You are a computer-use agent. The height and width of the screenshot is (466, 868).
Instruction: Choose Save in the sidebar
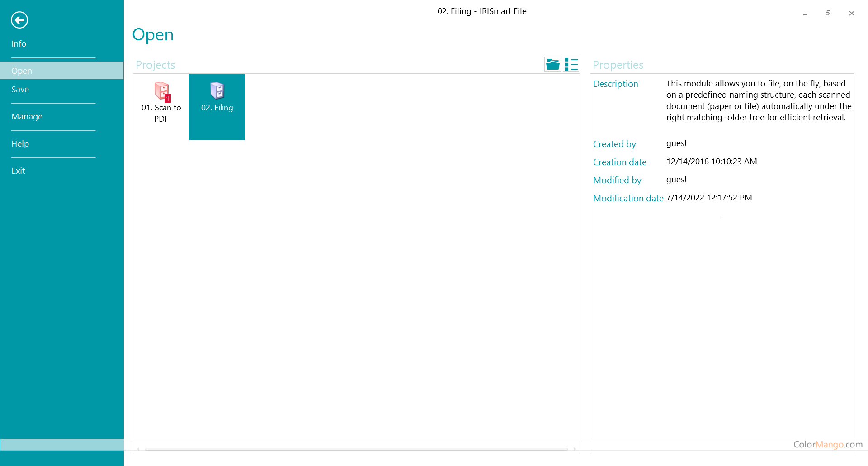[x=20, y=90]
